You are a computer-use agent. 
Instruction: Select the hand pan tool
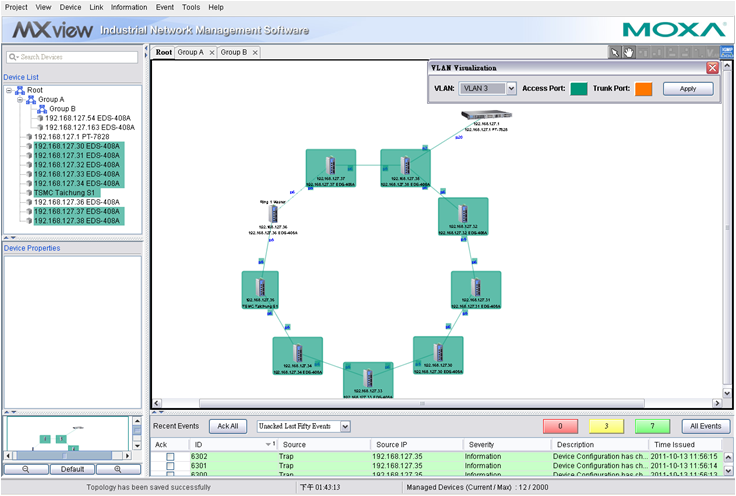(628, 53)
